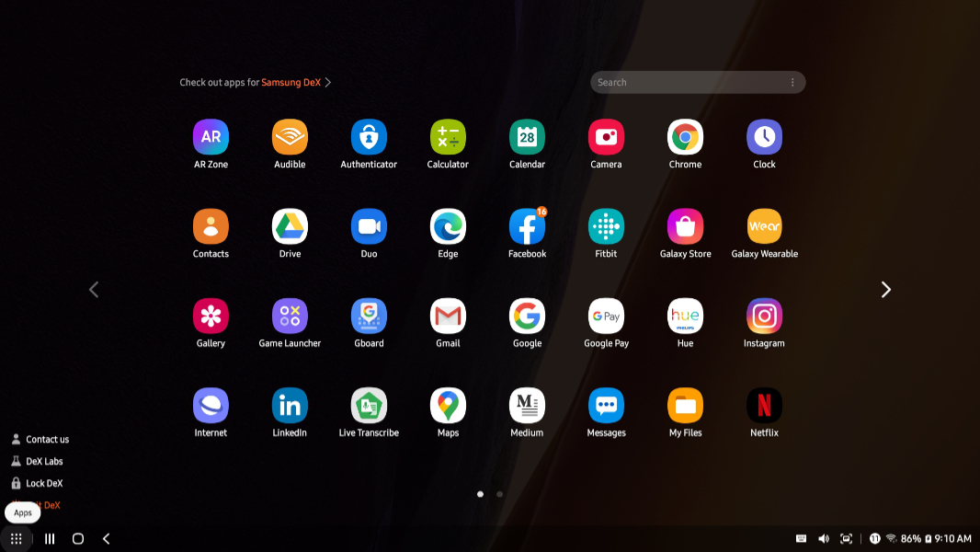This screenshot has width=980, height=552.
Task: Launch Microsoft Edge browser
Action: (x=448, y=227)
